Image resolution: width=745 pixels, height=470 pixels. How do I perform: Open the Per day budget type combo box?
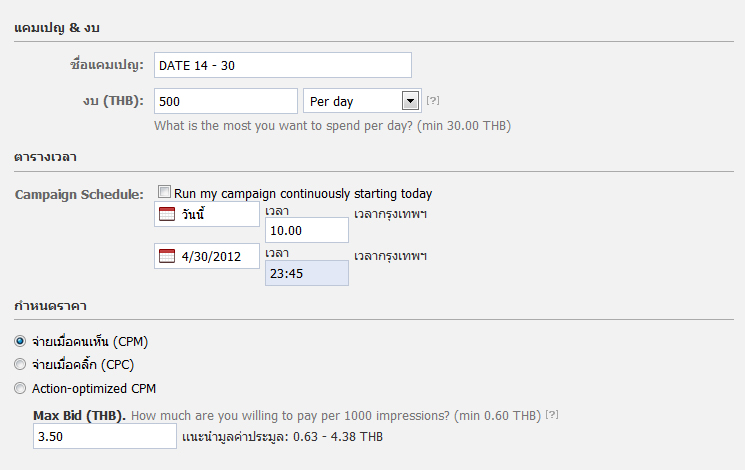[x=362, y=101]
